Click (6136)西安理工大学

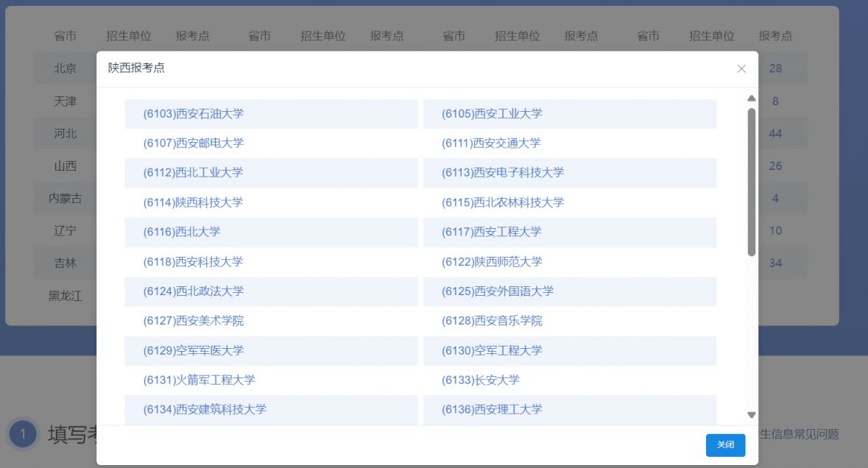tap(492, 409)
